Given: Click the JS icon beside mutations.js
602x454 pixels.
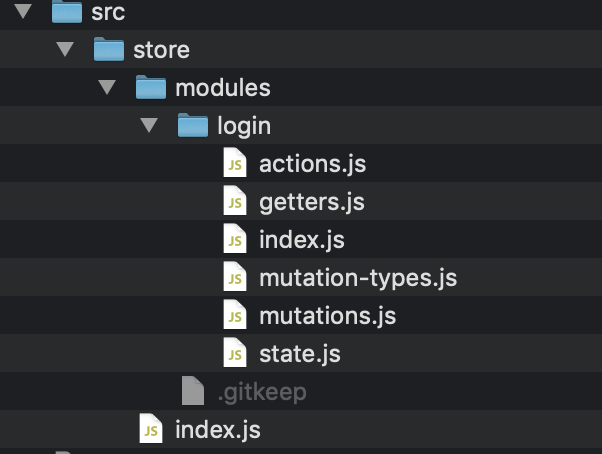Looking at the screenshot, I should [x=234, y=316].
